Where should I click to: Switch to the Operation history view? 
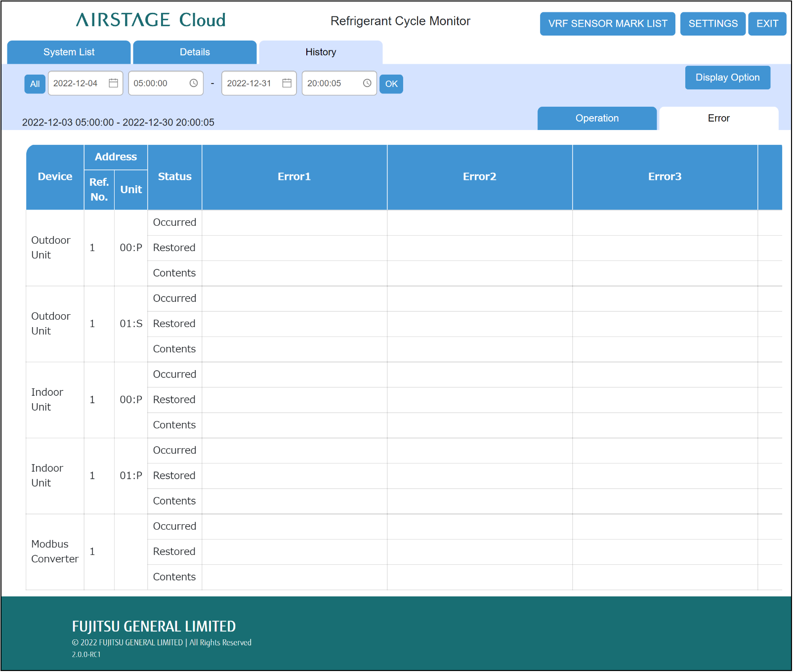click(x=597, y=119)
